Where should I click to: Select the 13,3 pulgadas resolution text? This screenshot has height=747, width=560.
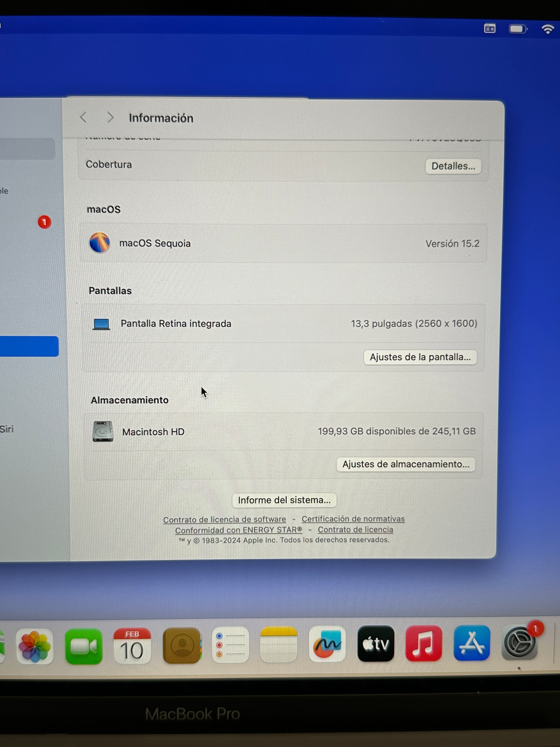click(x=414, y=323)
